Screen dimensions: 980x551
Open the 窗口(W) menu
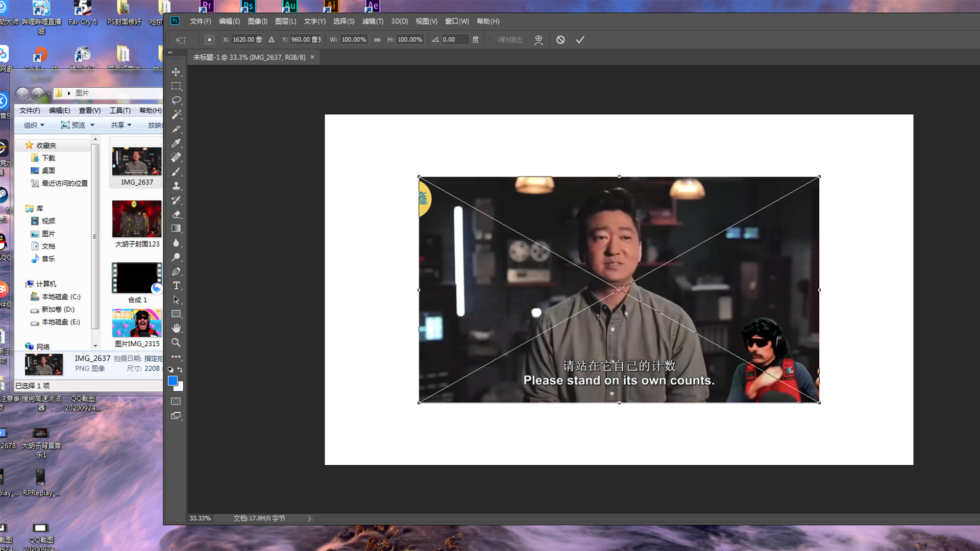(x=457, y=21)
